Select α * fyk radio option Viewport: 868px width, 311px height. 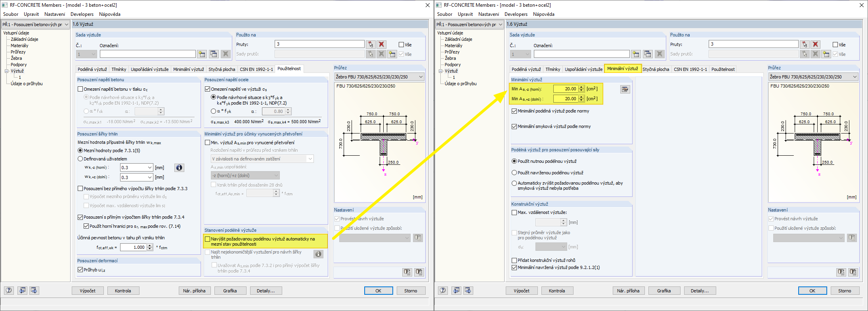click(x=213, y=111)
